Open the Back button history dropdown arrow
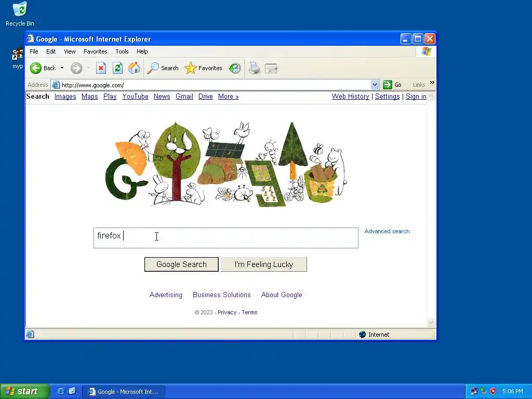Viewport: 532px width, 399px height. click(62, 68)
